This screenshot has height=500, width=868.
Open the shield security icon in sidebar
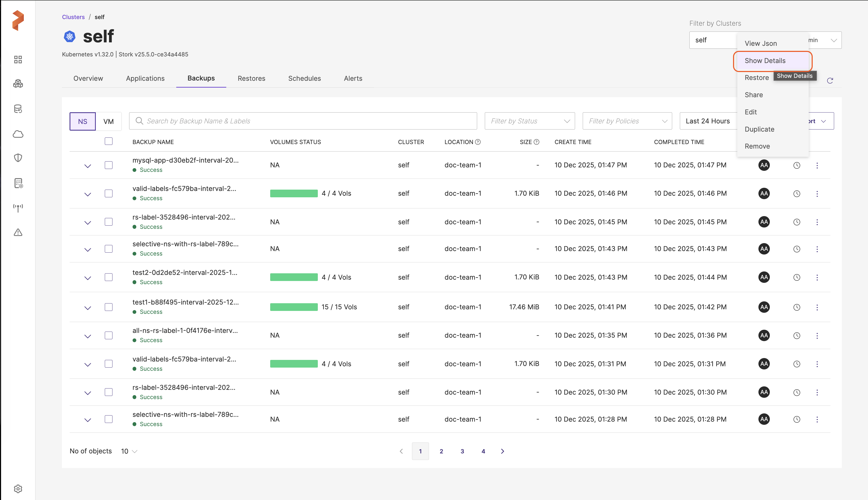[18, 158]
